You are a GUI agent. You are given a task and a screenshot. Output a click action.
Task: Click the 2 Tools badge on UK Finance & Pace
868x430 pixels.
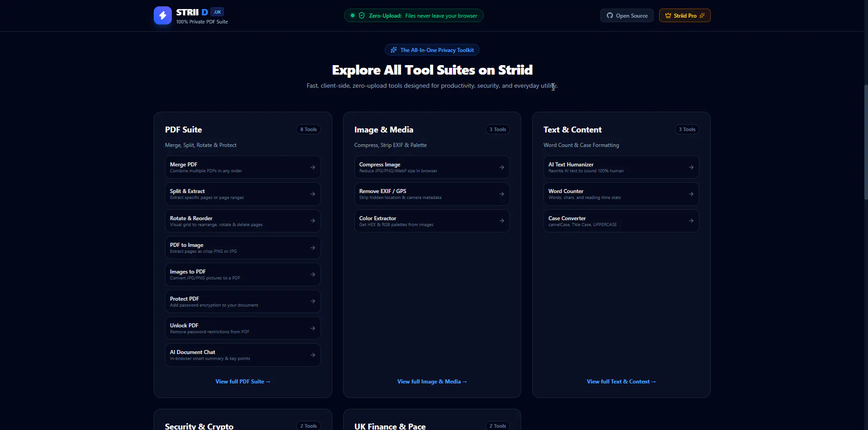pos(498,426)
